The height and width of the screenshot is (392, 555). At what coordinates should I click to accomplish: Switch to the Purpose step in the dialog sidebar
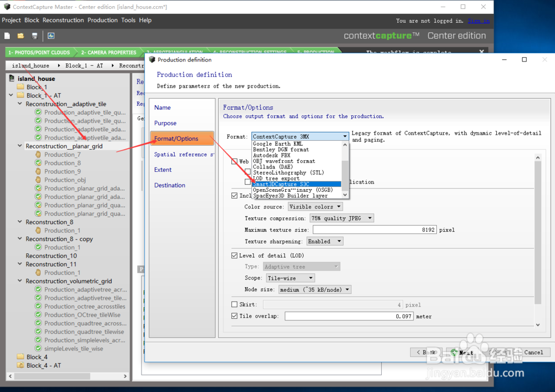click(165, 123)
